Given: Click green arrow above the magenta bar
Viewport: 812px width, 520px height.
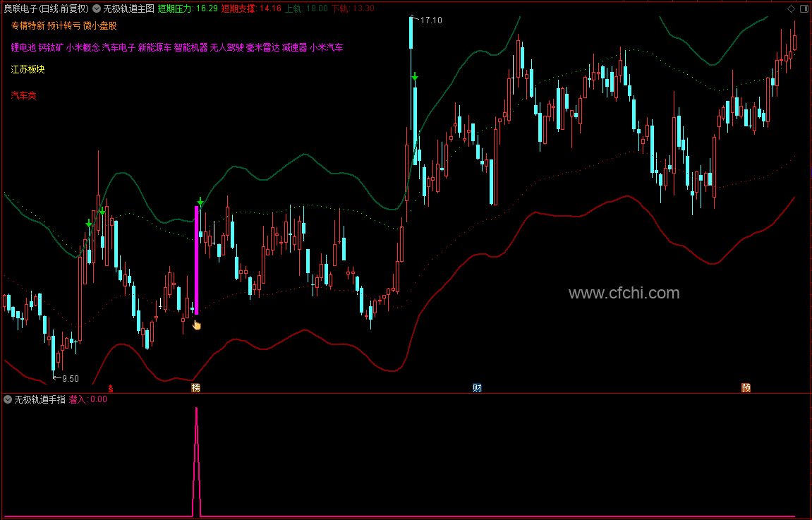Looking at the screenshot, I should coord(200,201).
